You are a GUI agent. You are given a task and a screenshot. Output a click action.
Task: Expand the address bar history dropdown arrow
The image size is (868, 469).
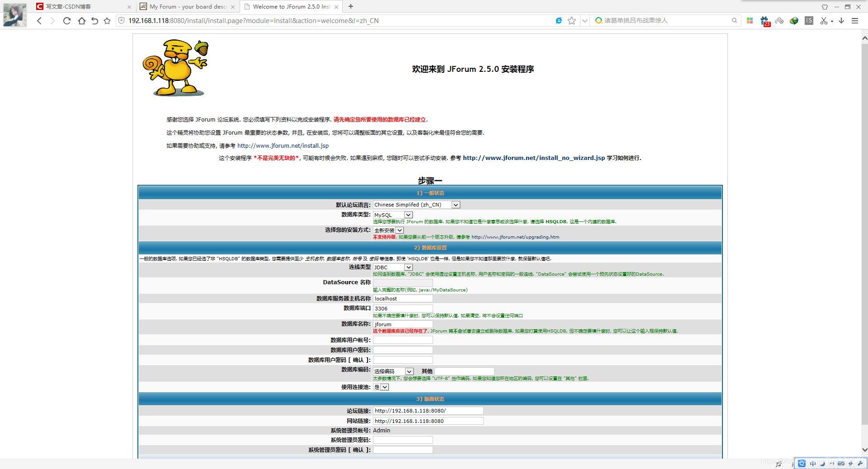coord(585,21)
